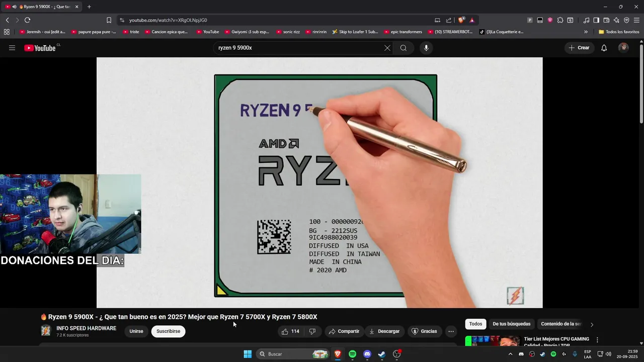Run search with the magnifier button
The image size is (644, 362).
click(403, 48)
